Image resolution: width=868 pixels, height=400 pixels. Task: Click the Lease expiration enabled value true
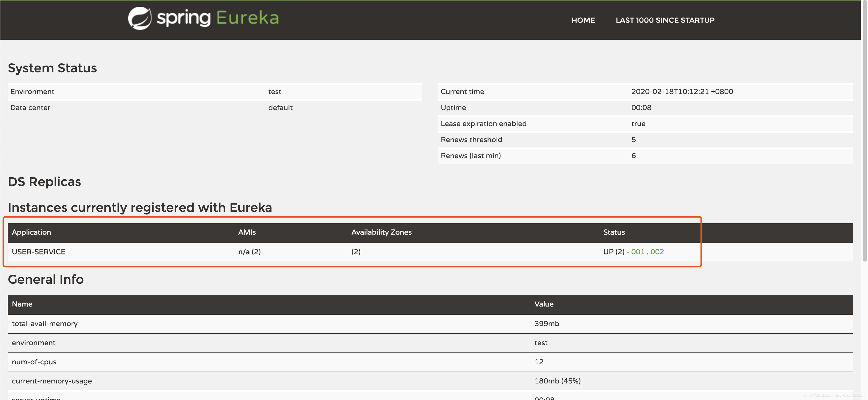coord(638,124)
